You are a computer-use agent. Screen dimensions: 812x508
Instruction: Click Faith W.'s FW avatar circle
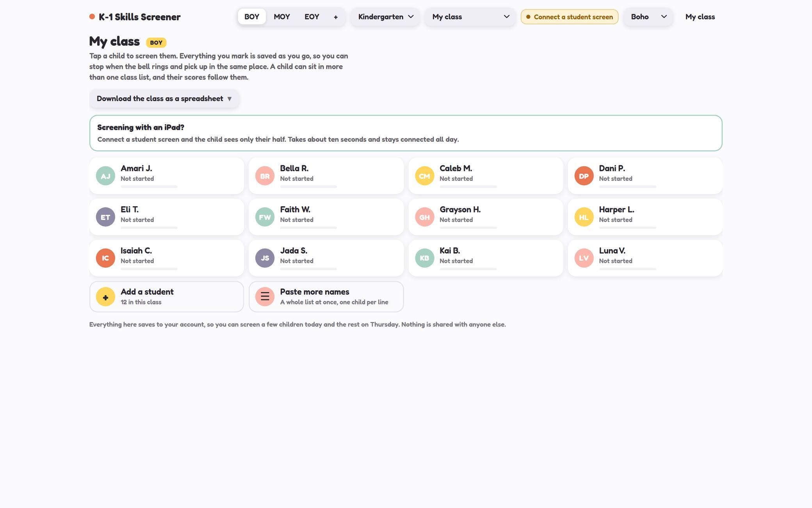[x=265, y=217]
